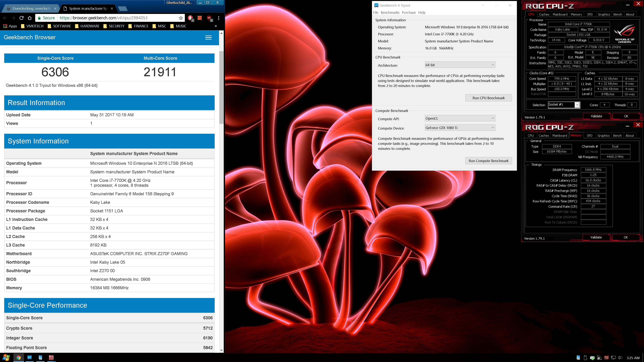Image resolution: width=644 pixels, height=362 pixels.
Task: Open the MUSIC bookmark folder
Action: (178, 26)
